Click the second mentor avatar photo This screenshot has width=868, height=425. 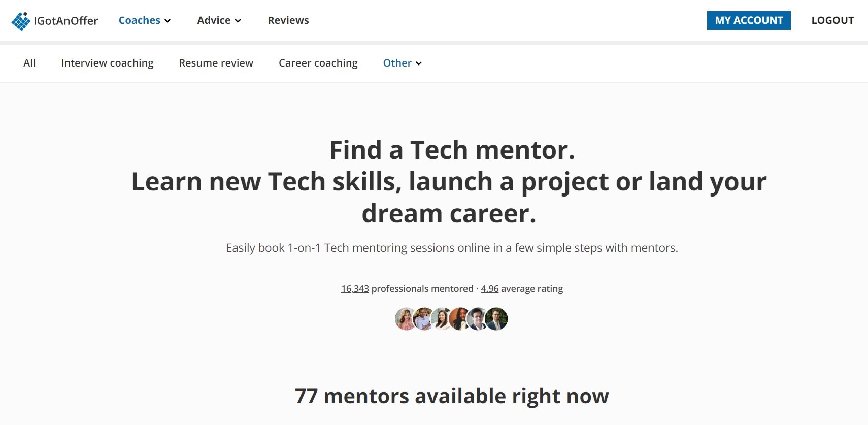[x=424, y=319]
